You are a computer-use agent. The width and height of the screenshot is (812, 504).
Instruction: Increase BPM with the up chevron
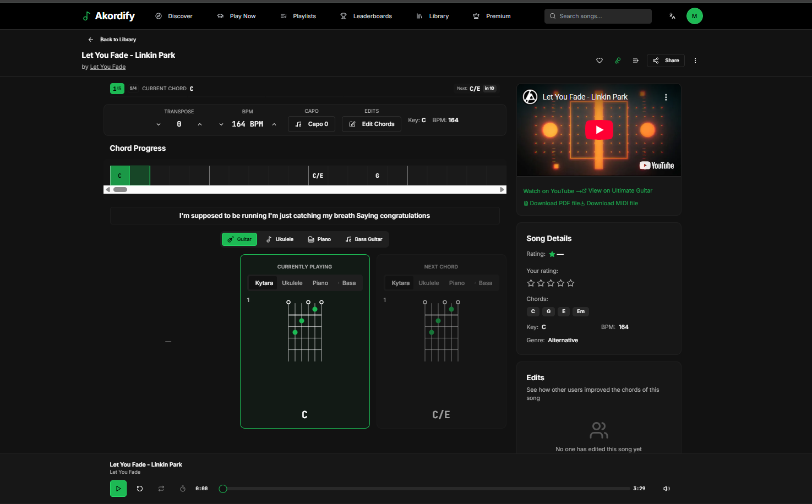[x=274, y=124]
